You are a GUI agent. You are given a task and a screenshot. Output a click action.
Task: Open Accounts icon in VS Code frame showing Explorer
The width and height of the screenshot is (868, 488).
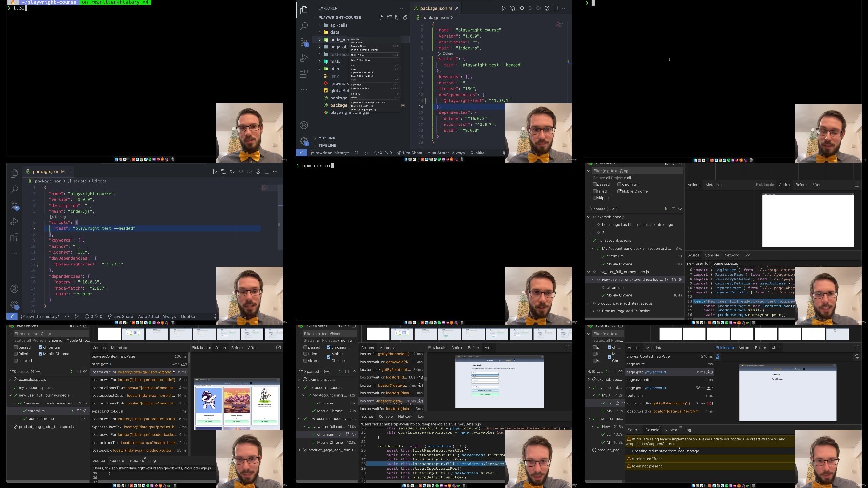(304, 125)
